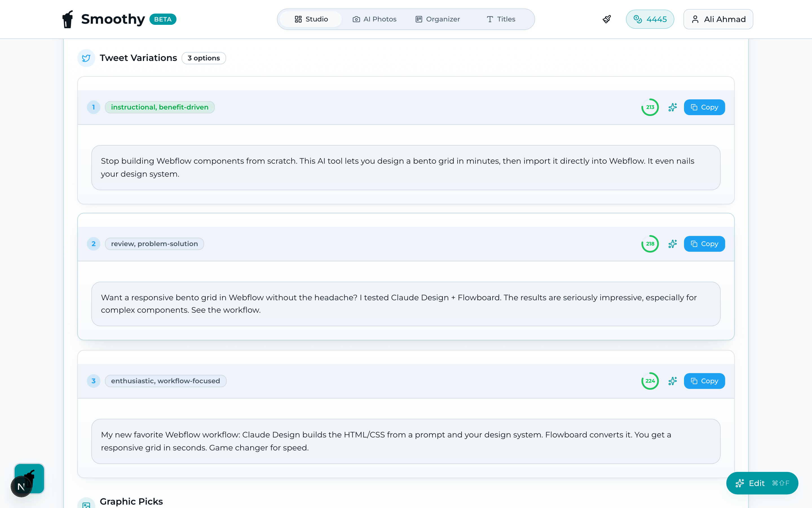Click the Twitter bird icon beside Tweet Variations

pyautogui.click(x=86, y=58)
